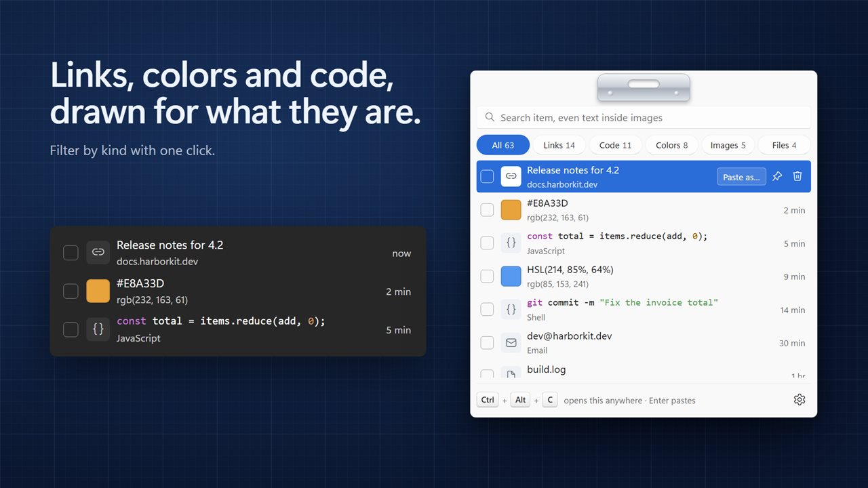The height and width of the screenshot is (488, 868).
Task: Filter by Files 4
Action: [x=784, y=145]
